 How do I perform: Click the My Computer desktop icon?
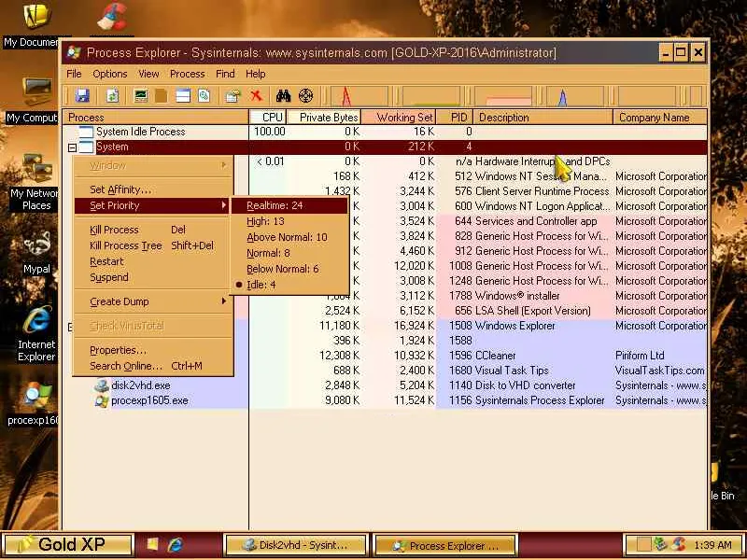(37, 91)
